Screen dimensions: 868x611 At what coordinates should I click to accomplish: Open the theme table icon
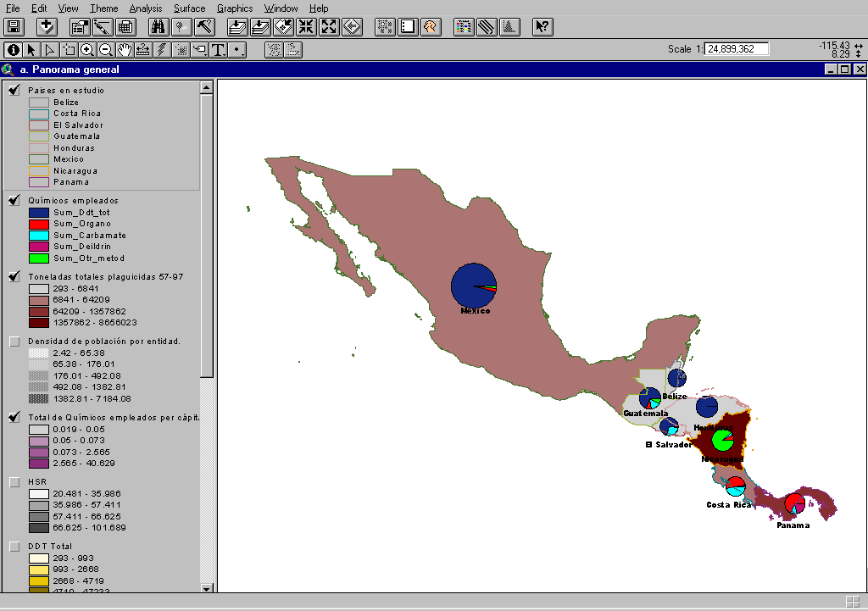click(x=125, y=27)
